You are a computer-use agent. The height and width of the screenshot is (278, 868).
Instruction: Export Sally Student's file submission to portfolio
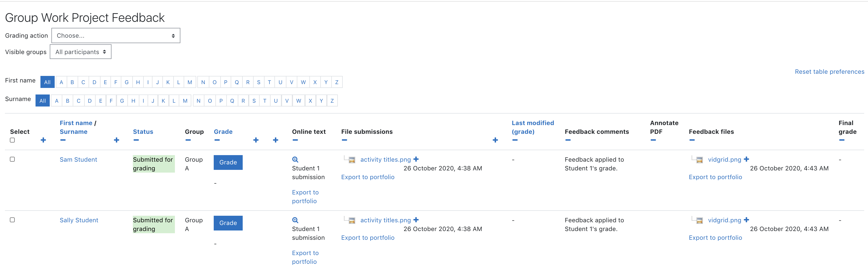[368, 238]
